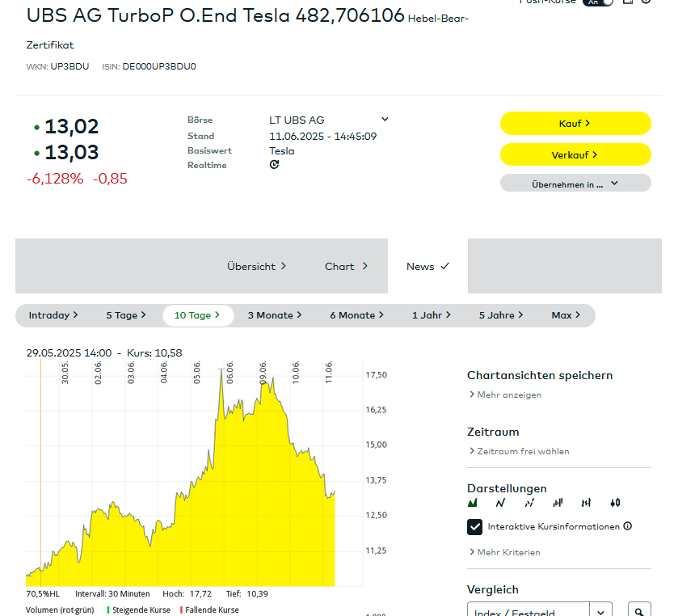This screenshot has height=616, width=678.
Task: Click the ask price 13,03
Action: (x=72, y=152)
